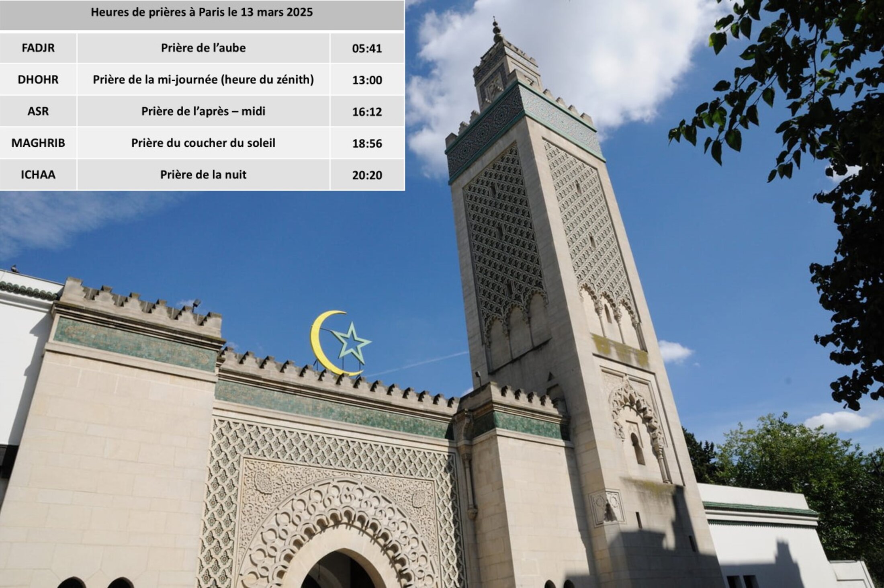Image resolution: width=884 pixels, height=588 pixels.
Task: Select the 18:56 time cell
Action: (367, 143)
